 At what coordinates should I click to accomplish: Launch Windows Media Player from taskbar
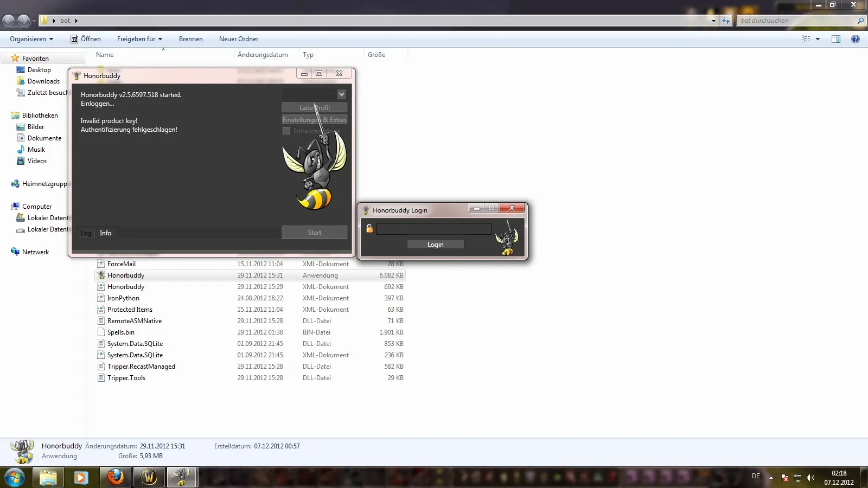tap(81, 478)
